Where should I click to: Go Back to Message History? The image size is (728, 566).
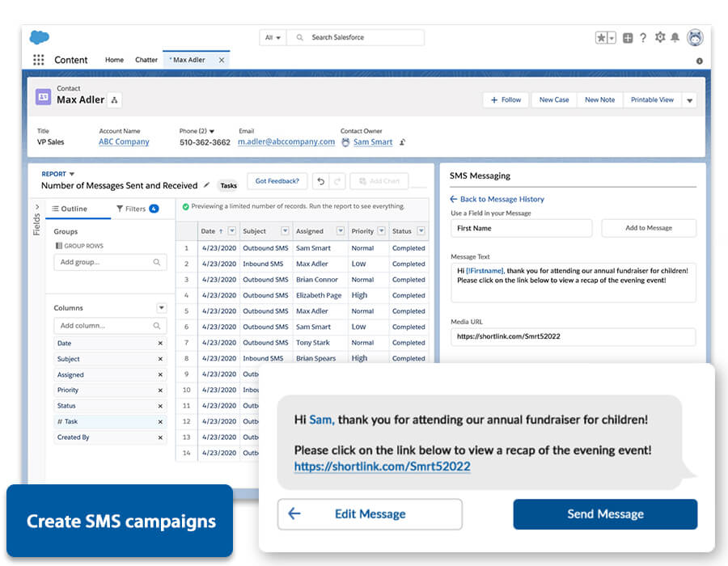497,199
